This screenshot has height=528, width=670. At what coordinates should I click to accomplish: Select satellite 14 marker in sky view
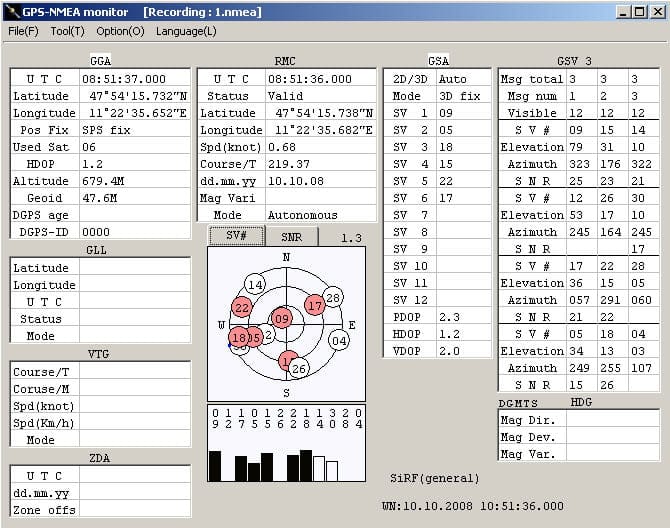click(254, 284)
